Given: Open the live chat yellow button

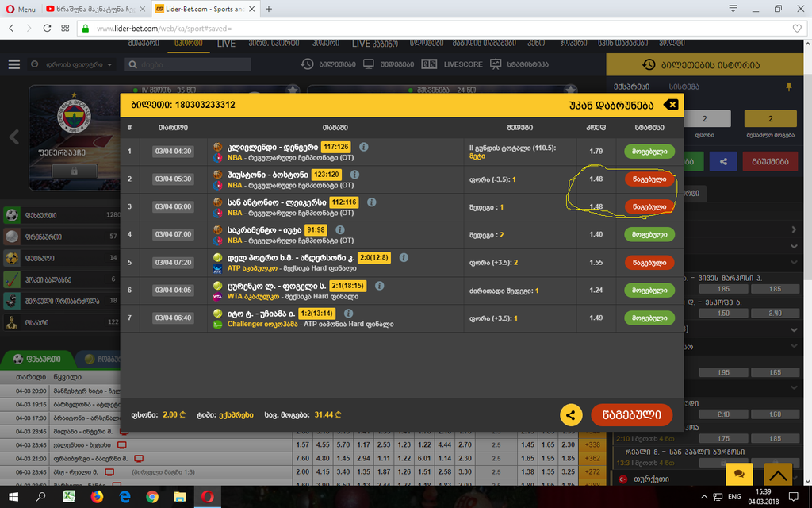Looking at the screenshot, I should point(740,474).
